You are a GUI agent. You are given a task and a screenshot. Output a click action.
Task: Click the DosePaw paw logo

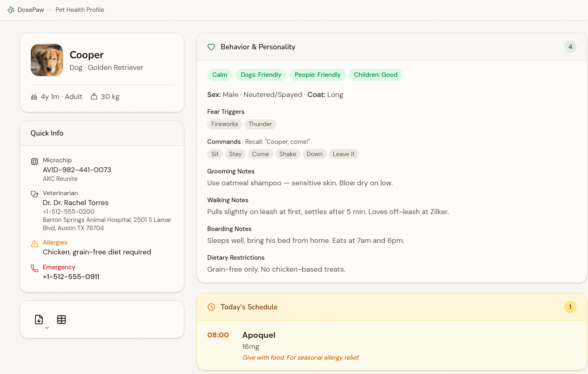11,10
